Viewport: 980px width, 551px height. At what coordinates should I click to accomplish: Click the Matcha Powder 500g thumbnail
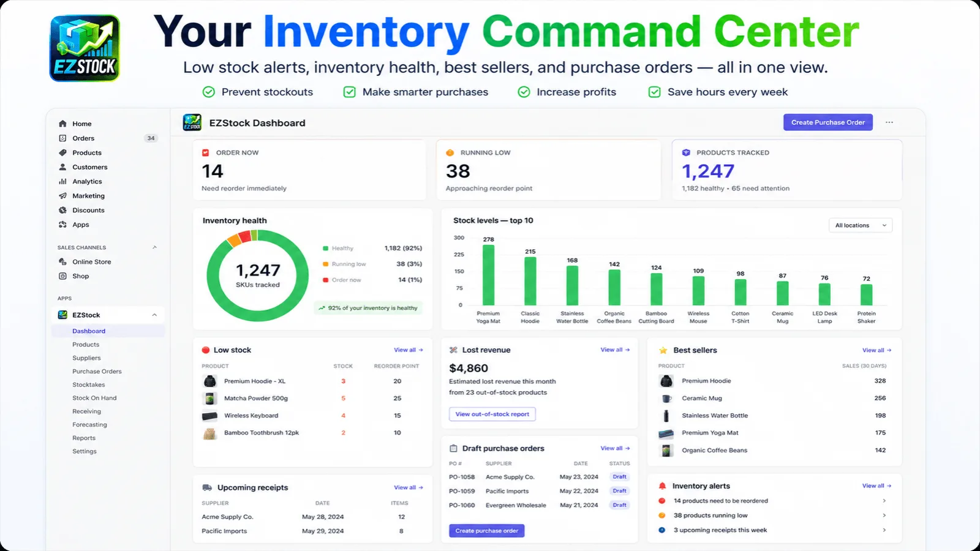point(210,399)
